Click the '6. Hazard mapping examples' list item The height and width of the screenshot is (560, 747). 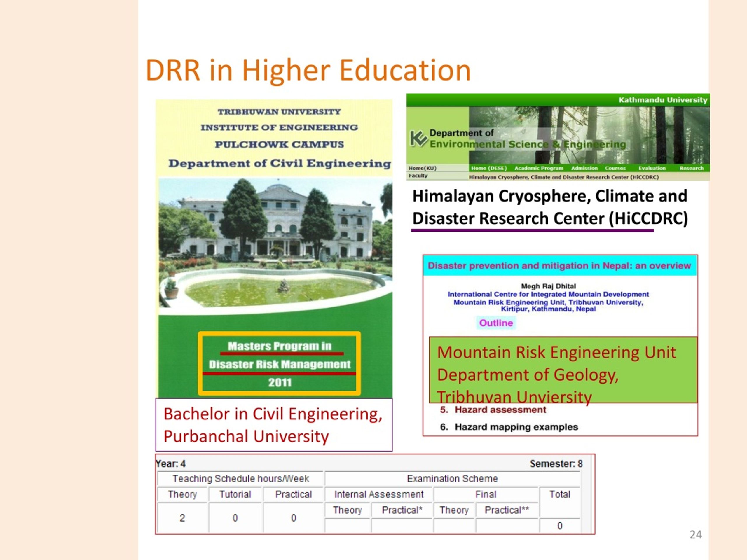tap(509, 427)
